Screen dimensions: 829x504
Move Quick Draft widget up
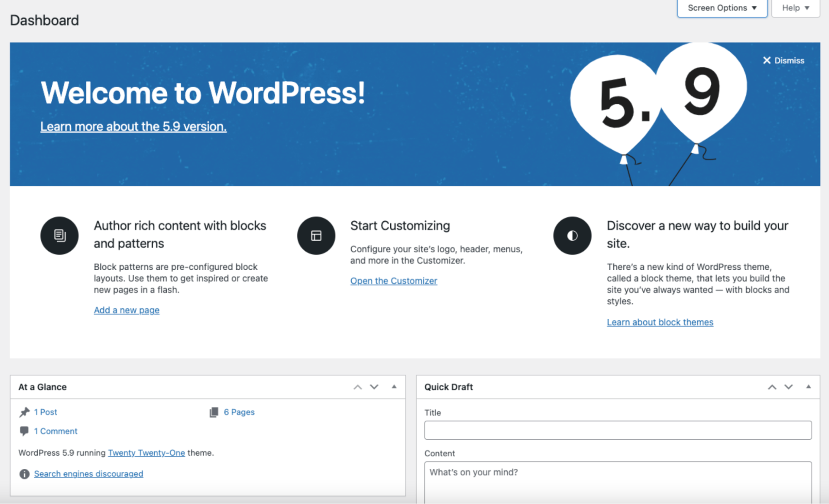pyautogui.click(x=772, y=387)
